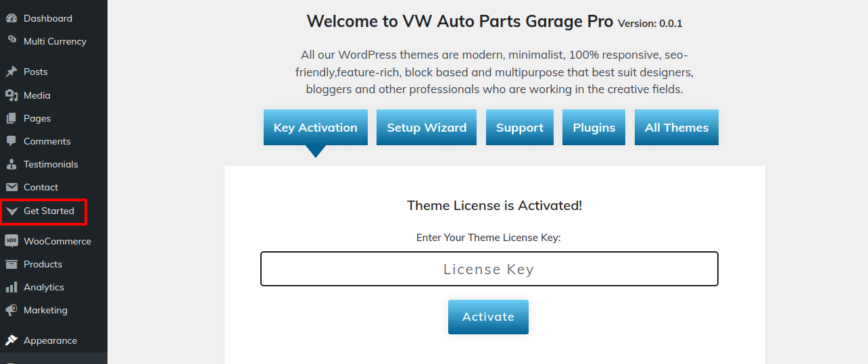Switch to the Setup Wizard tab
Screen dimensions: 868x364
[427, 128]
